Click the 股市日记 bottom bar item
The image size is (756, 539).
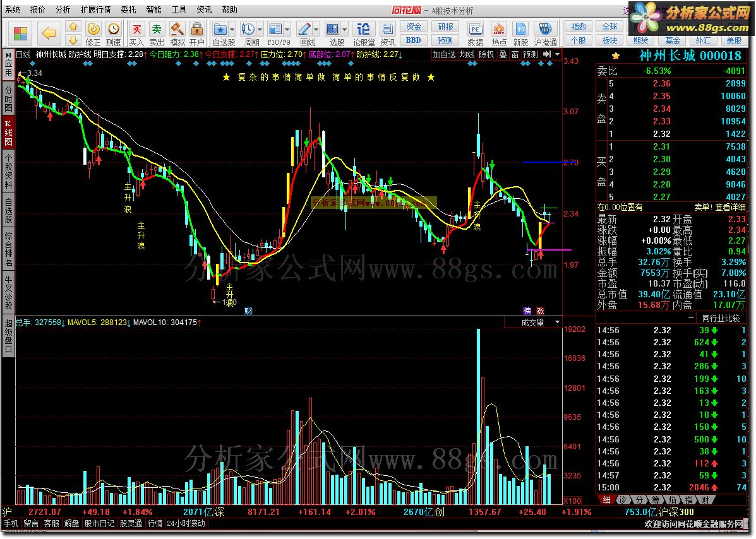99,524
